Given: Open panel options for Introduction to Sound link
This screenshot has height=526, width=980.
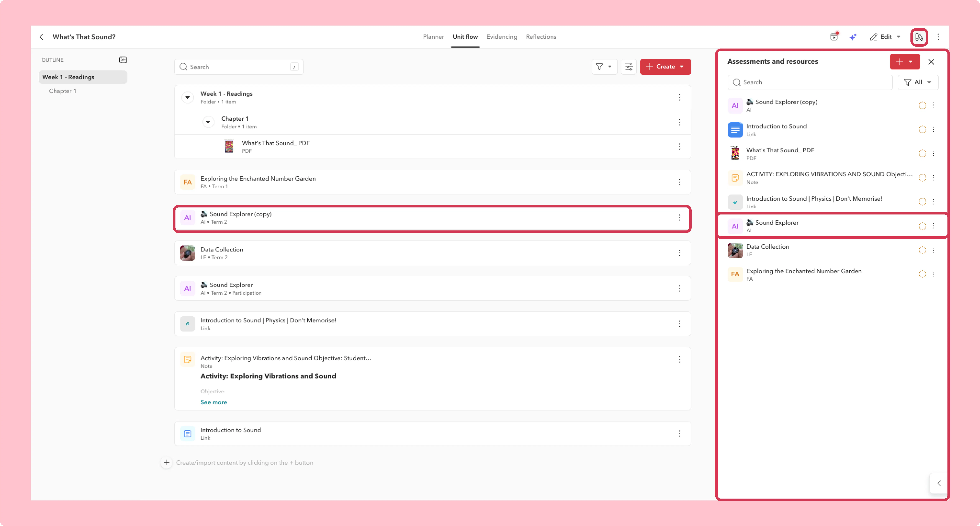Looking at the screenshot, I should click(x=933, y=129).
